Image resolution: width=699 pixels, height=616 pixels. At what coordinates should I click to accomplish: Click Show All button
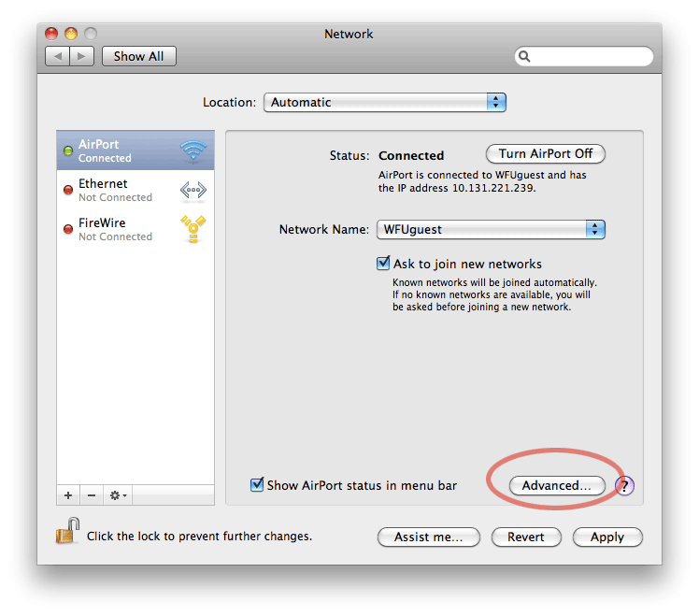pyautogui.click(x=139, y=56)
